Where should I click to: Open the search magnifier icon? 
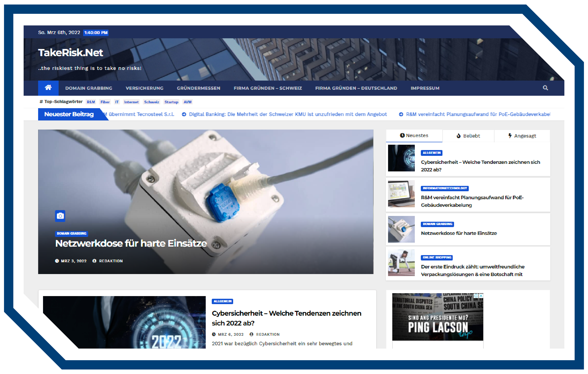pos(545,88)
